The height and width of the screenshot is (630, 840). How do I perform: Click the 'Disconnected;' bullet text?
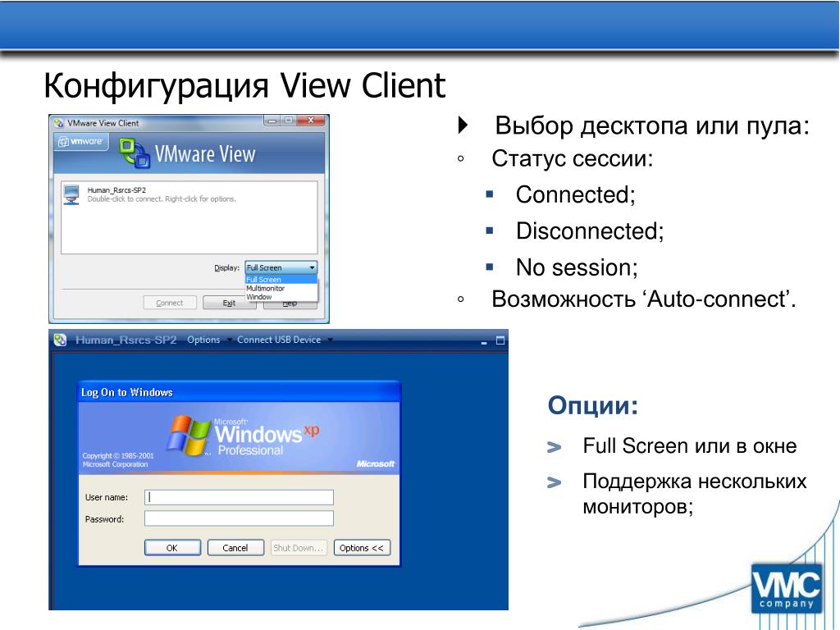[589, 231]
